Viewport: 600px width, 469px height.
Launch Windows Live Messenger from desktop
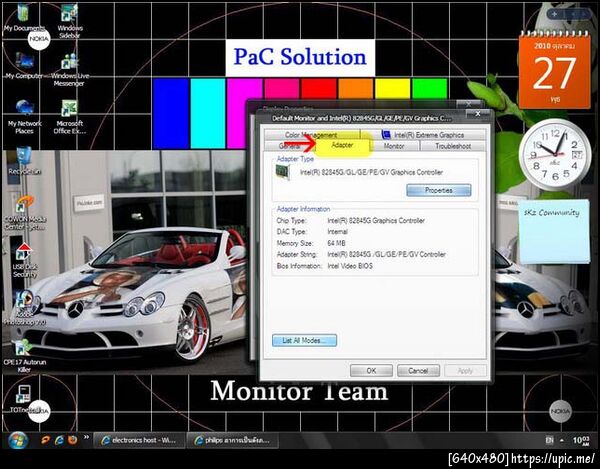click(x=69, y=70)
